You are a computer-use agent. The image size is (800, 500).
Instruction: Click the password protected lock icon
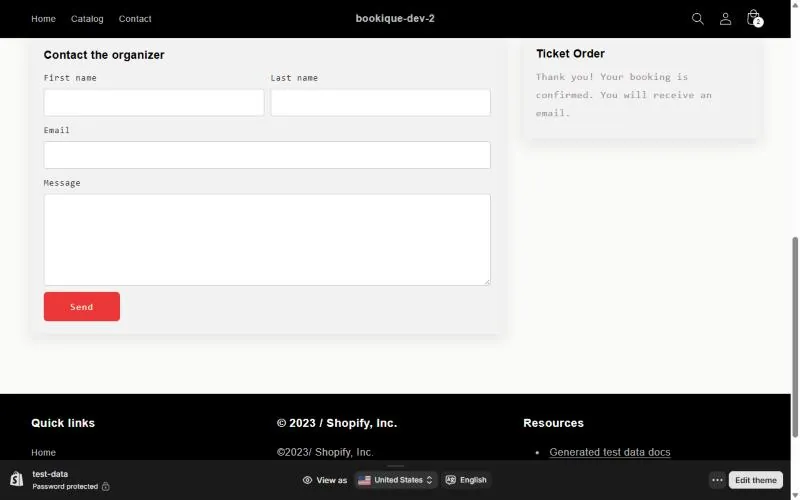pos(106,486)
